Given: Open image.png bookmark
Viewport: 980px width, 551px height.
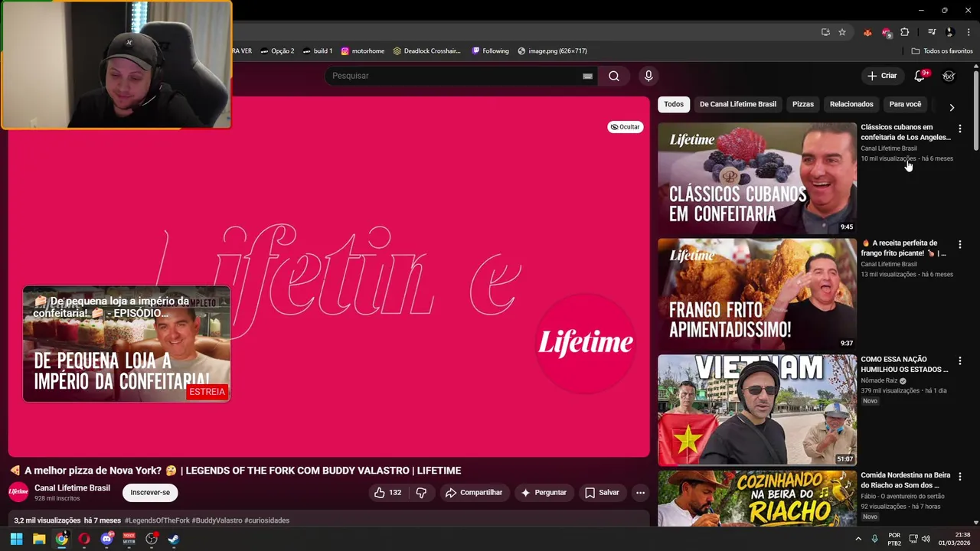Looking at the screenshot, I should click(553, 51).
